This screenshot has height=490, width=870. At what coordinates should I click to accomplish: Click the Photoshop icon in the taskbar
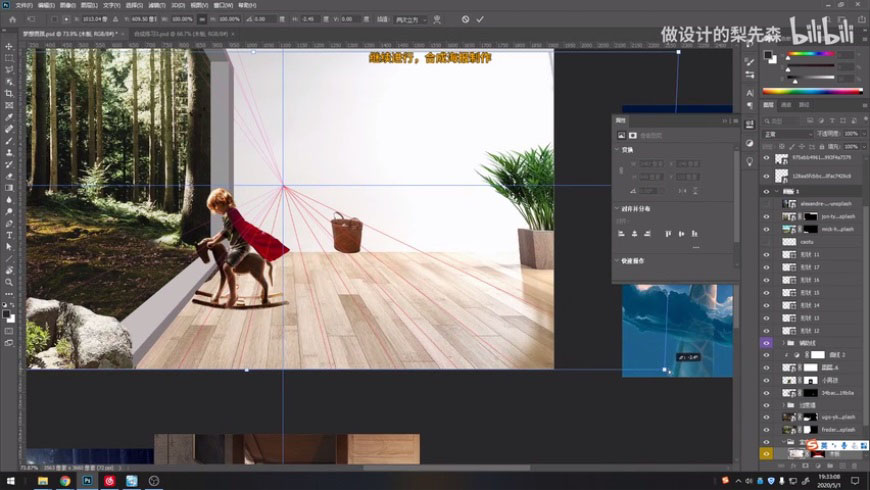tap(87, 481)
